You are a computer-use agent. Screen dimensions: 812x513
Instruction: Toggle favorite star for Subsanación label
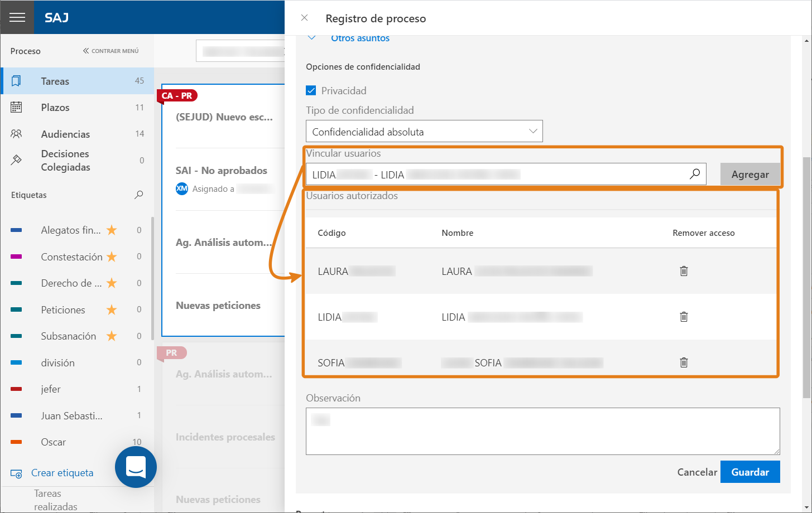tap(112, 336)
